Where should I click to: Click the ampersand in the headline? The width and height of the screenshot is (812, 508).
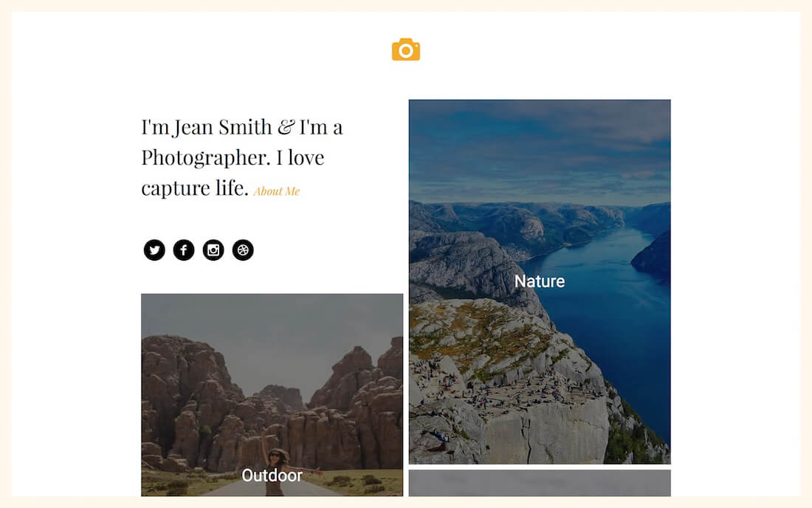coord(286,127)
